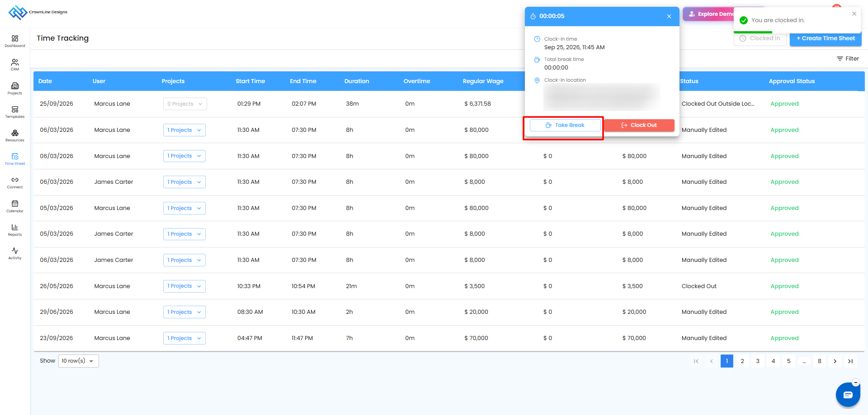This screenshot has height=415, width=868.
Task: Expand Projects dropdown for 25/09/2026 row
Action: [185, 104]
